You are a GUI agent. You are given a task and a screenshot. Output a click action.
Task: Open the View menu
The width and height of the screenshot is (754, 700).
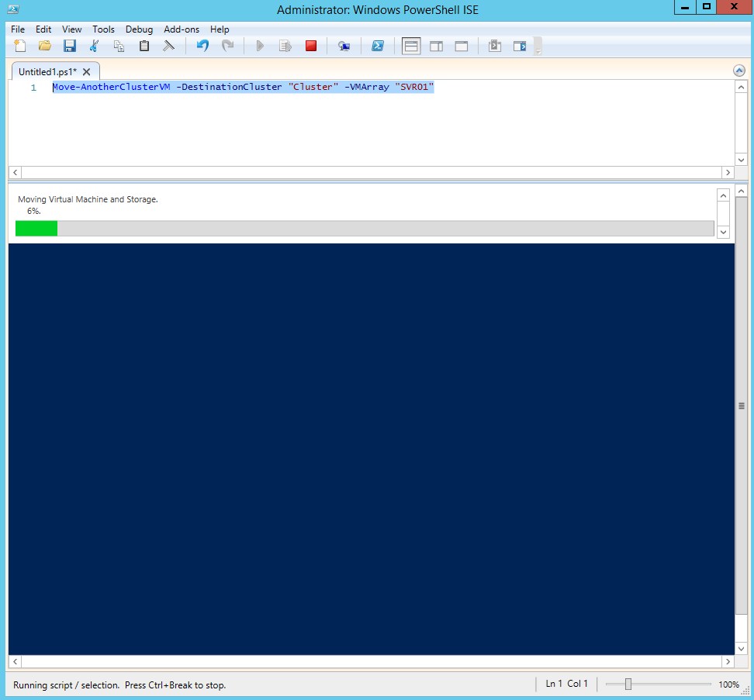[x=71, y=29]
